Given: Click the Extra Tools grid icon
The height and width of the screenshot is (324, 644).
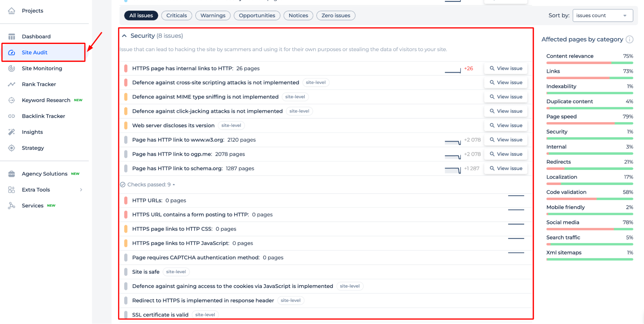Looking at the screenshot, I should pos(12,190).
